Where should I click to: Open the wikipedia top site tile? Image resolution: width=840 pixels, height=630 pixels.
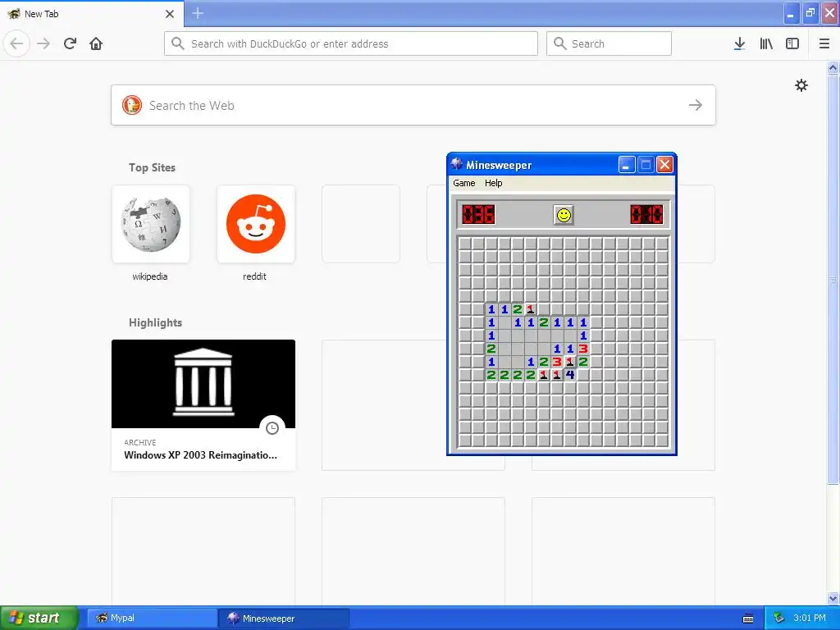click(151, 224)
